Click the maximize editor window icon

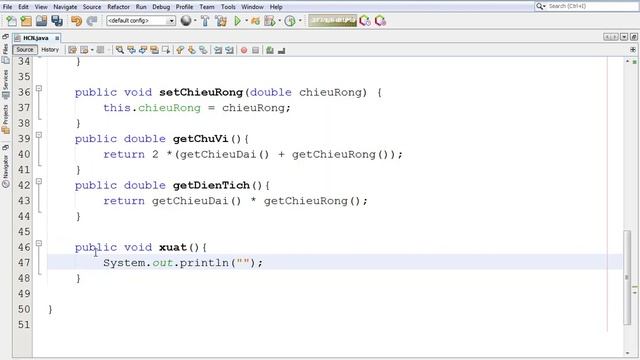[x=633, y=37]
